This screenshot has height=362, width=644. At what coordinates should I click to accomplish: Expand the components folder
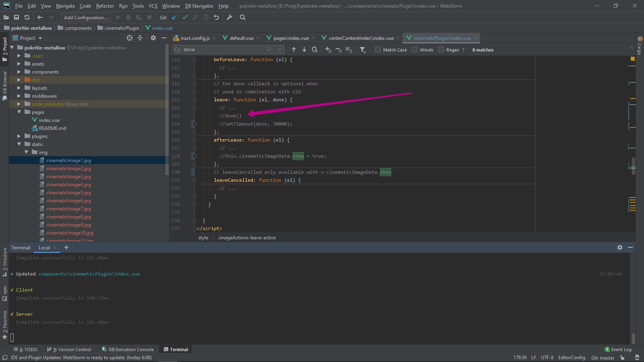point(19,72)
